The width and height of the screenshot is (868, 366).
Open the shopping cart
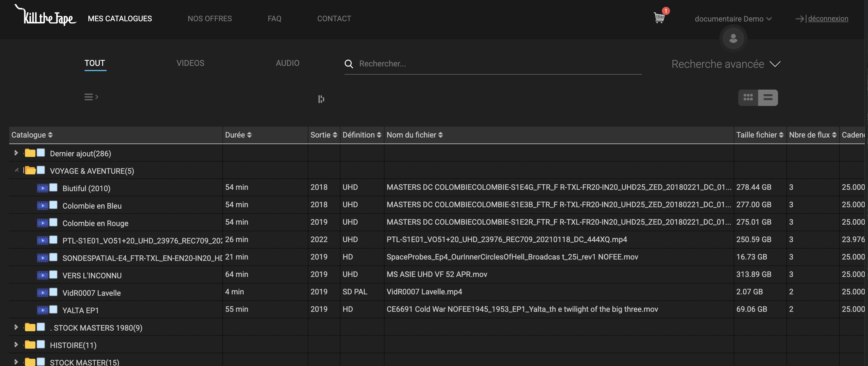pos(659,17)
